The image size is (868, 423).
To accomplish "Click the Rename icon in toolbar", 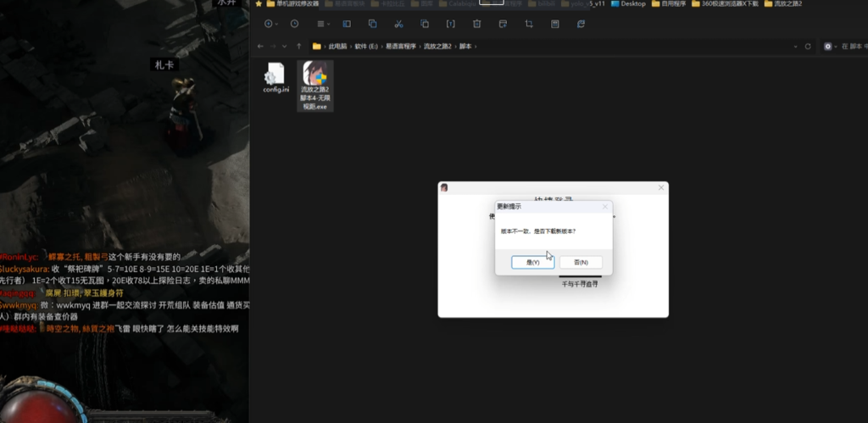I will [x=451, y=24].
